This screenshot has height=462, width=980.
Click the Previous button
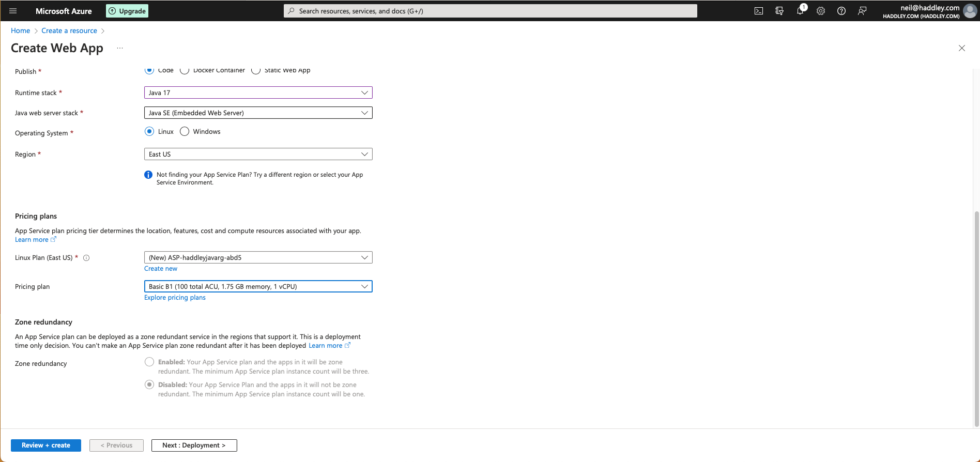pyautogui.click(x=116, y=445)
